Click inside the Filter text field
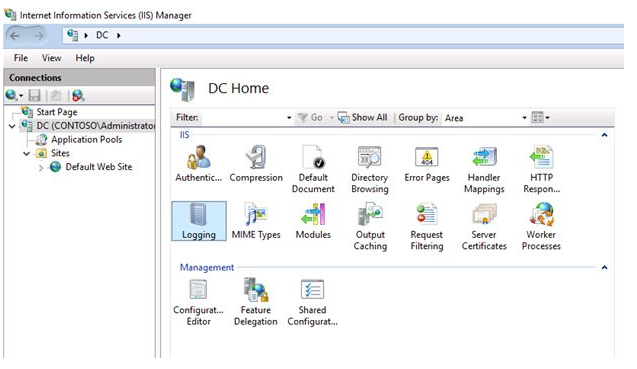The width and height of the screenshot is (637, 369). pos(243,118)
